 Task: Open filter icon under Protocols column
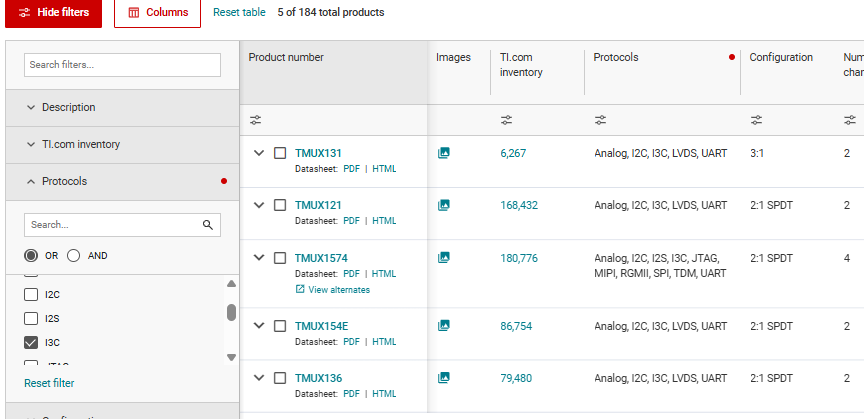click(600, 120)
